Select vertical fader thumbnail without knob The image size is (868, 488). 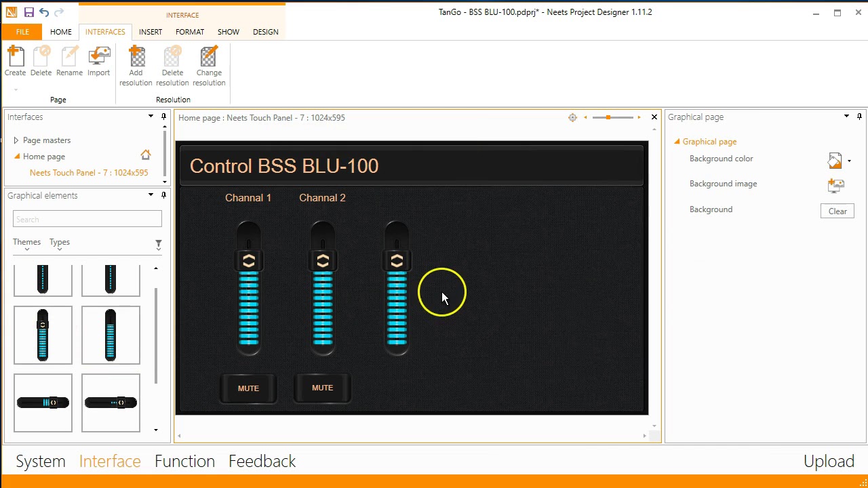tap(111, 335)
